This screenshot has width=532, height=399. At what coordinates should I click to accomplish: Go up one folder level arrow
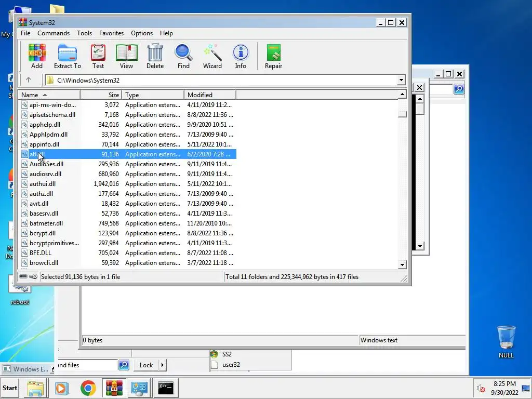click(29, 80)
